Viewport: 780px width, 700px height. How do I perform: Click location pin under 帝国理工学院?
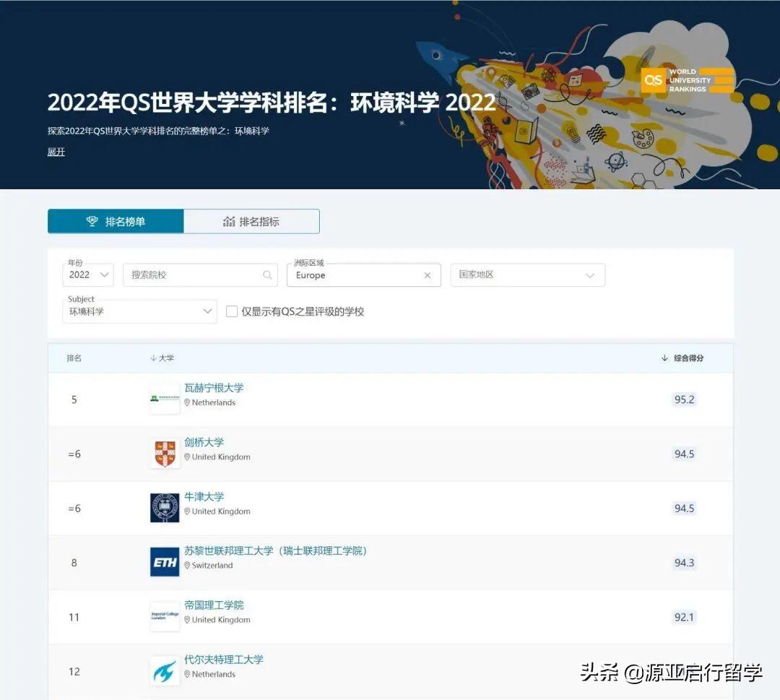(x=187, y=620)
